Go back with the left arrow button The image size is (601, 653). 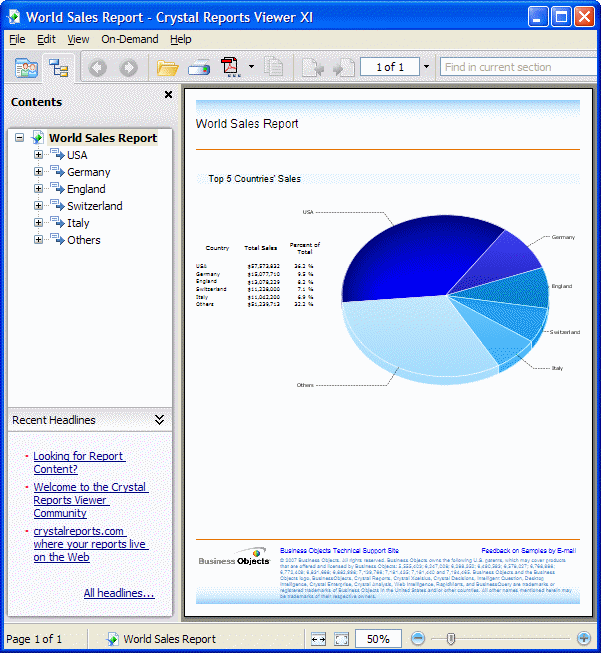pyautogui.click(x=98, y=67)
